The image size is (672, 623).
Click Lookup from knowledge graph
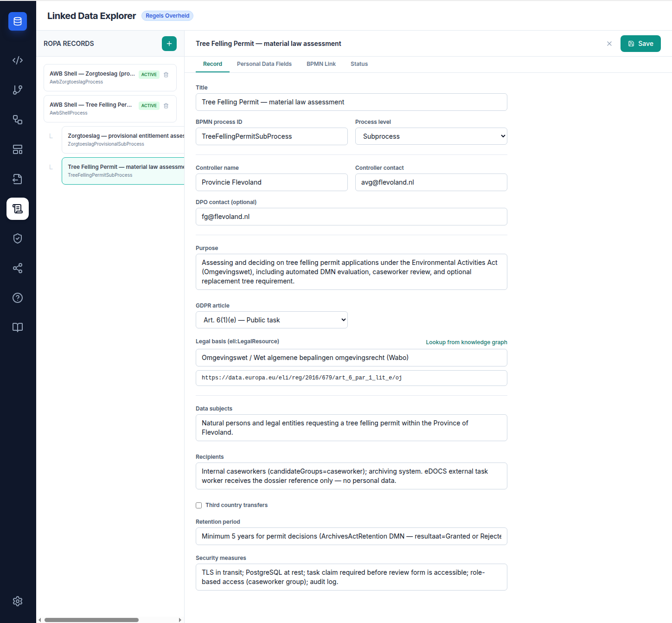tap(466, 342)
